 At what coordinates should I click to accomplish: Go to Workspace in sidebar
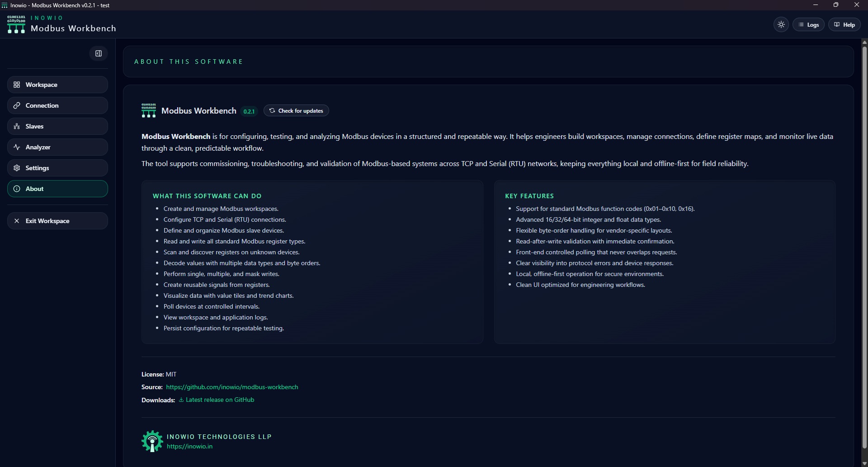[x=57, y=85]
